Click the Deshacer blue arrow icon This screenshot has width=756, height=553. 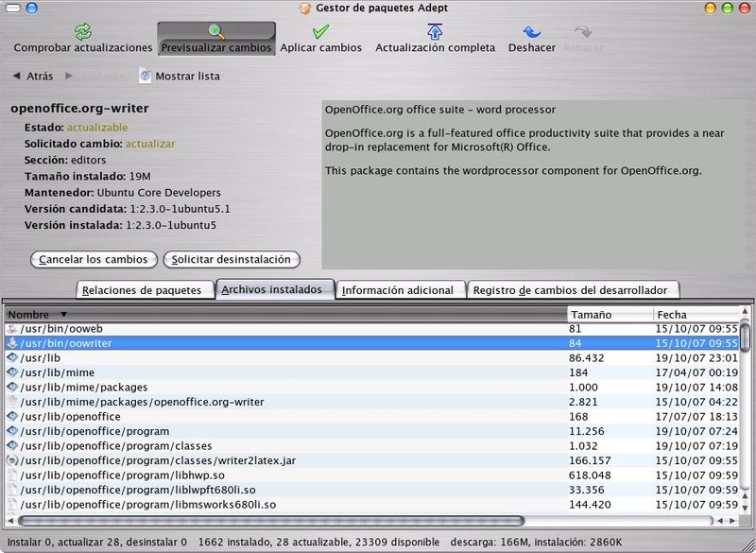coord(532,32)
